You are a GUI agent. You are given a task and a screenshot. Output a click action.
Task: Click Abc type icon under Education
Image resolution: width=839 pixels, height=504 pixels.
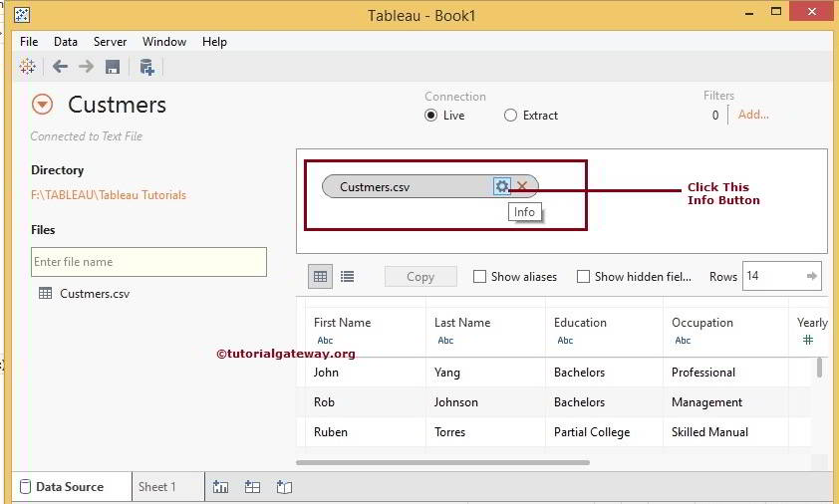point(565,341)
